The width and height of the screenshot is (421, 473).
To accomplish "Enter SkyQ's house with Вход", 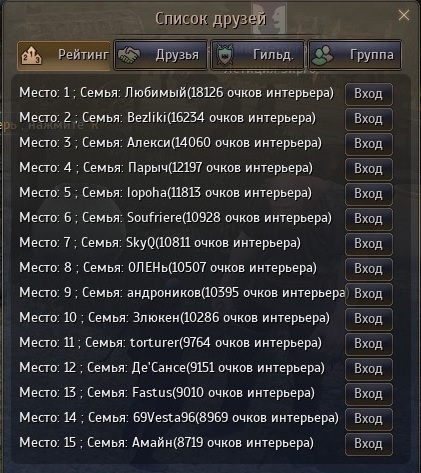I will click(369, 244).
